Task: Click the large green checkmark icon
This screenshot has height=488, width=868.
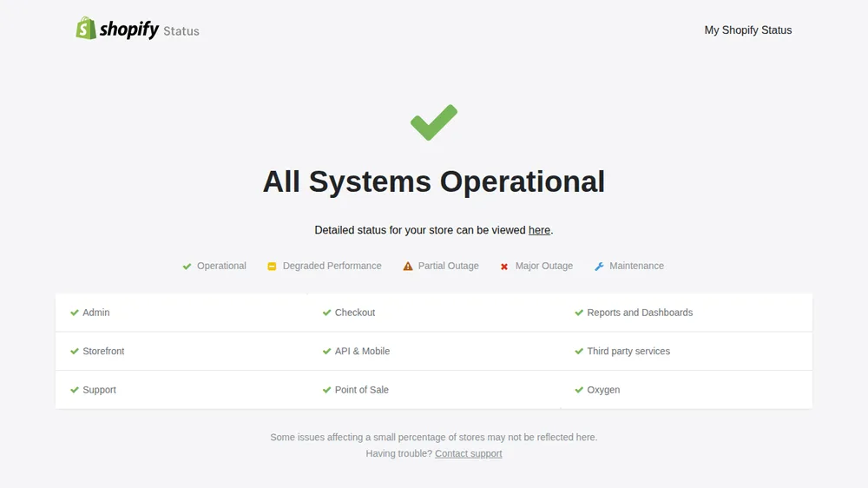Action: coord(434,122)
